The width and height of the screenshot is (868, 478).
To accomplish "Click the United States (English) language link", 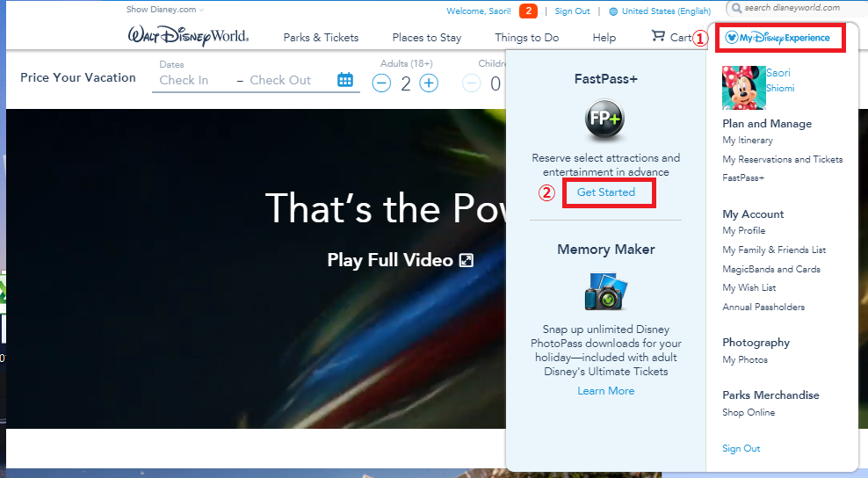I will click(x=667, y=11).
